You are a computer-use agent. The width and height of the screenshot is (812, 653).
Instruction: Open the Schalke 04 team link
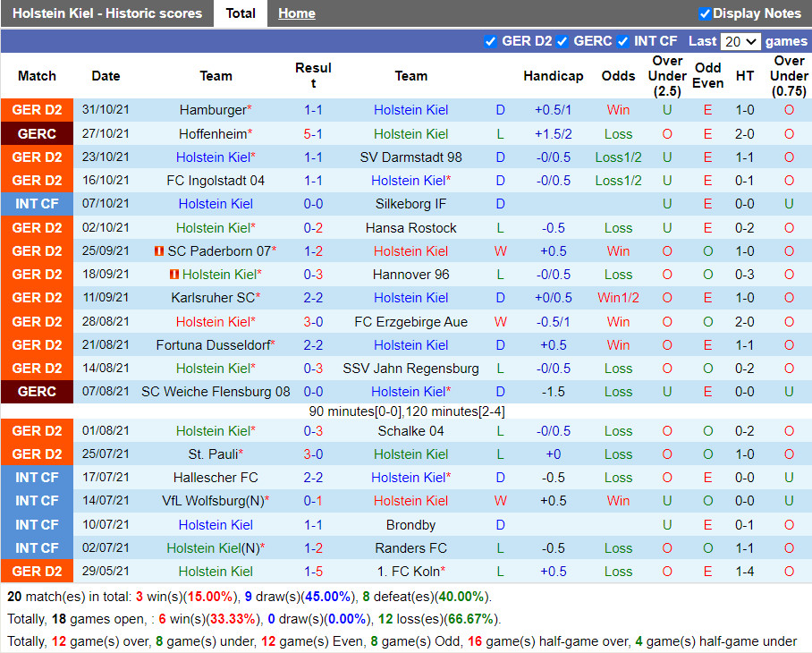coord(410,431)
